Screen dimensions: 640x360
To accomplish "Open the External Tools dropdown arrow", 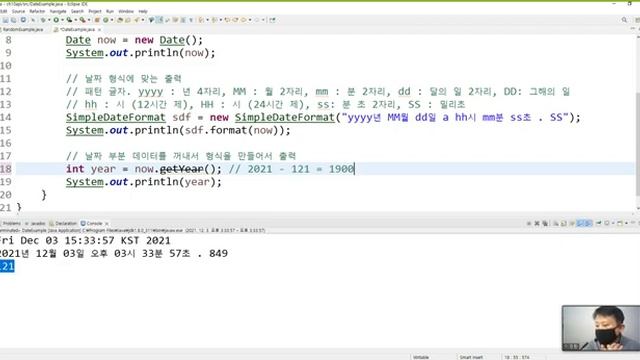I will 89,20.
